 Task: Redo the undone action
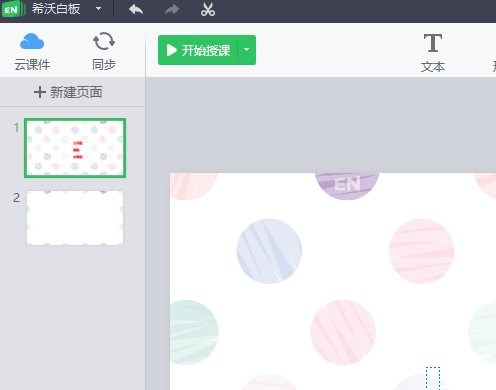click(x=172, y=9)
